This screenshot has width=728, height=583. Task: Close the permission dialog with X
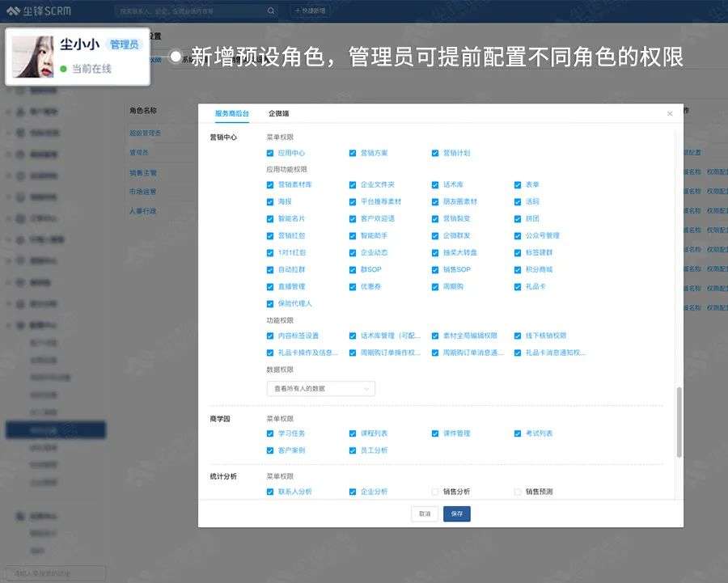[670, 114]
